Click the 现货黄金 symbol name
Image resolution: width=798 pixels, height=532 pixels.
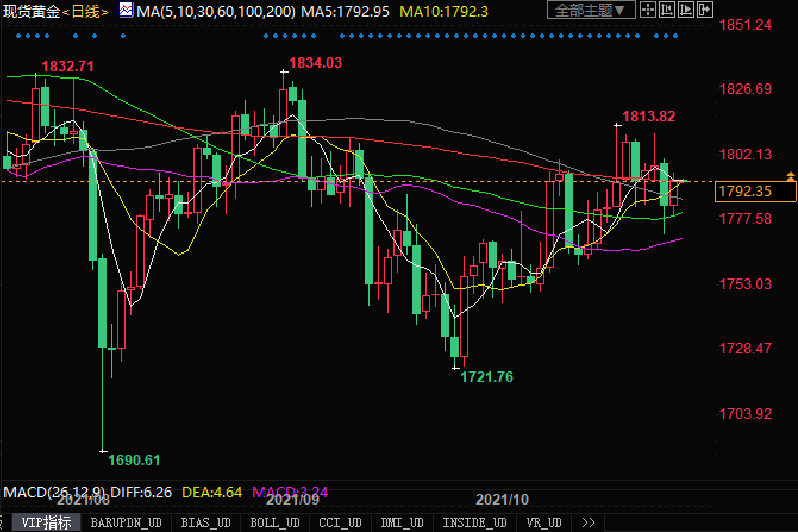click(32, 11)
